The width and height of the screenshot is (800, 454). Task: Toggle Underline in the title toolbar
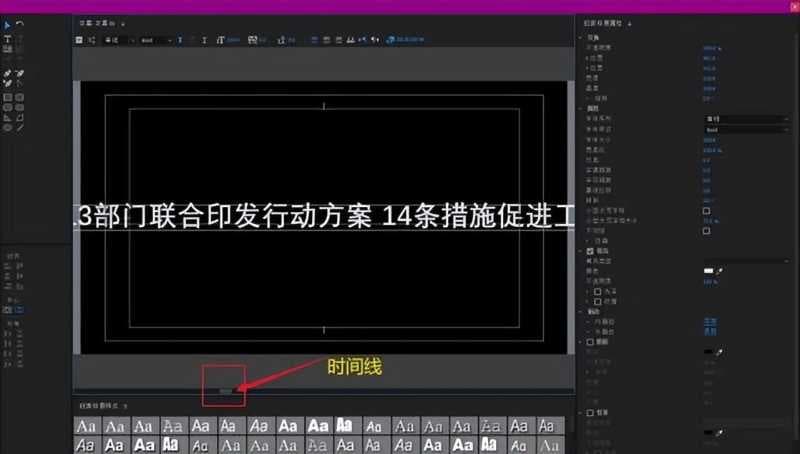pyautogui.click(x=205, y=40)
